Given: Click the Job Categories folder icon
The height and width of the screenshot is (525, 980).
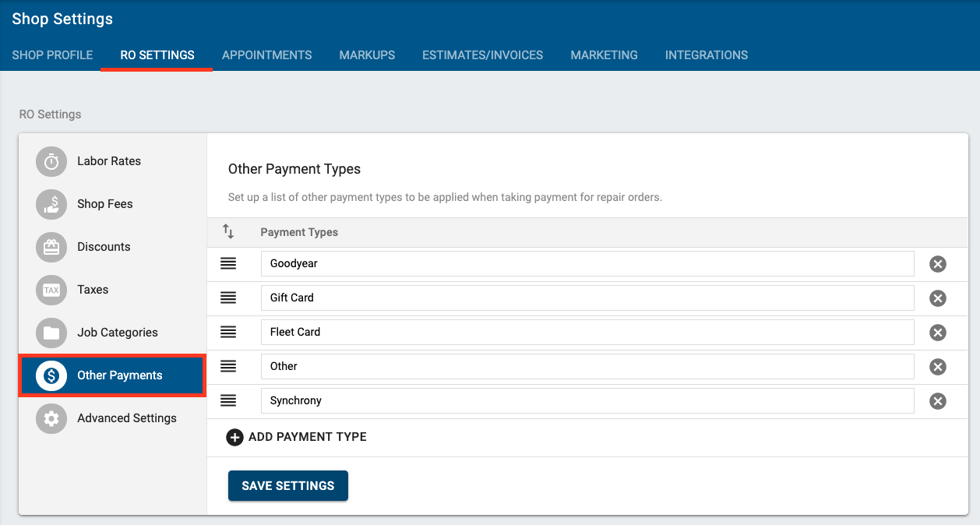Looking at the screenshot, I should tap(51, 333).
